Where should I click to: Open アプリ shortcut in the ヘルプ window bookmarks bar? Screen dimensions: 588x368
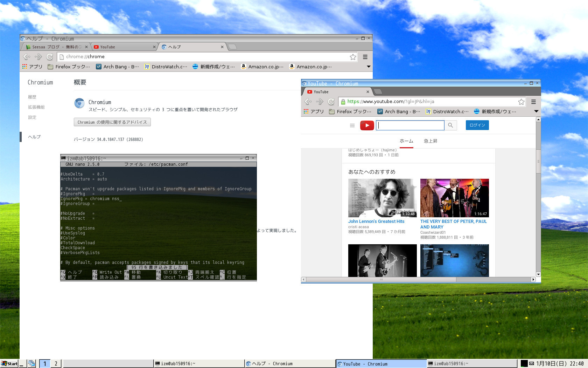(x=32, y=67)
